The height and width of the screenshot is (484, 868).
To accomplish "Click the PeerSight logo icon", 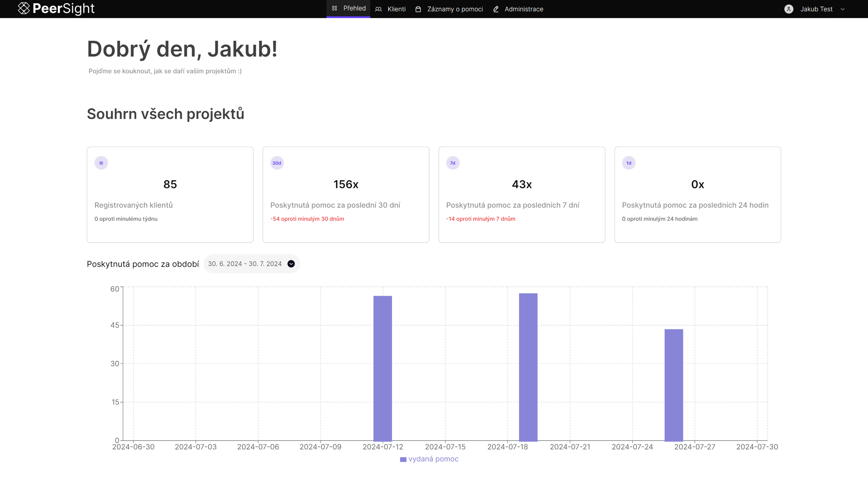I will pyautogui.click(x=24, y=8).
